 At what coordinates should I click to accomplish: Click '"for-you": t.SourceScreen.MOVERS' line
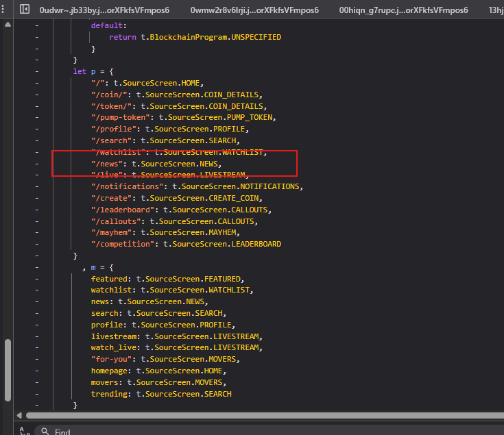coord(165,359)
